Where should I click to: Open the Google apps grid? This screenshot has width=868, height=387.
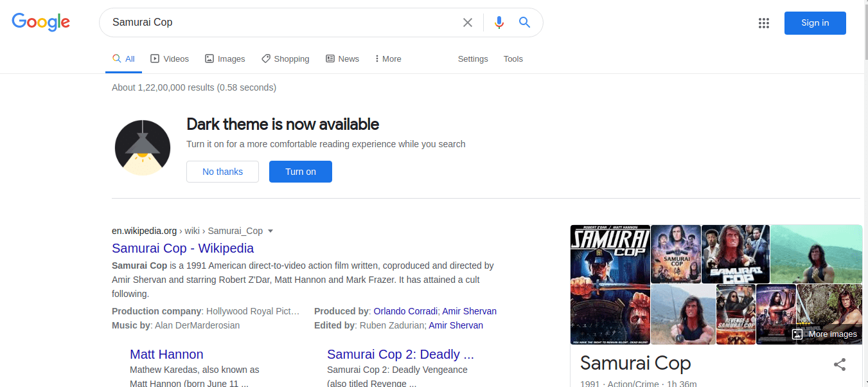pos(763,23)
